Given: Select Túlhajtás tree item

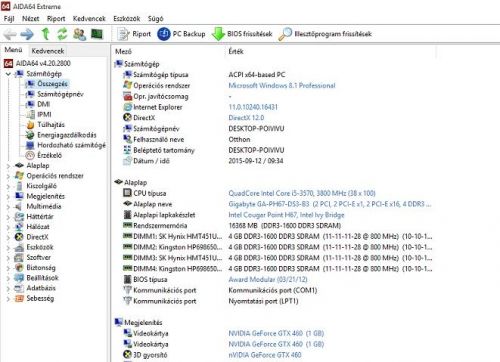Looking at the screenshot, I should (51, 125).
